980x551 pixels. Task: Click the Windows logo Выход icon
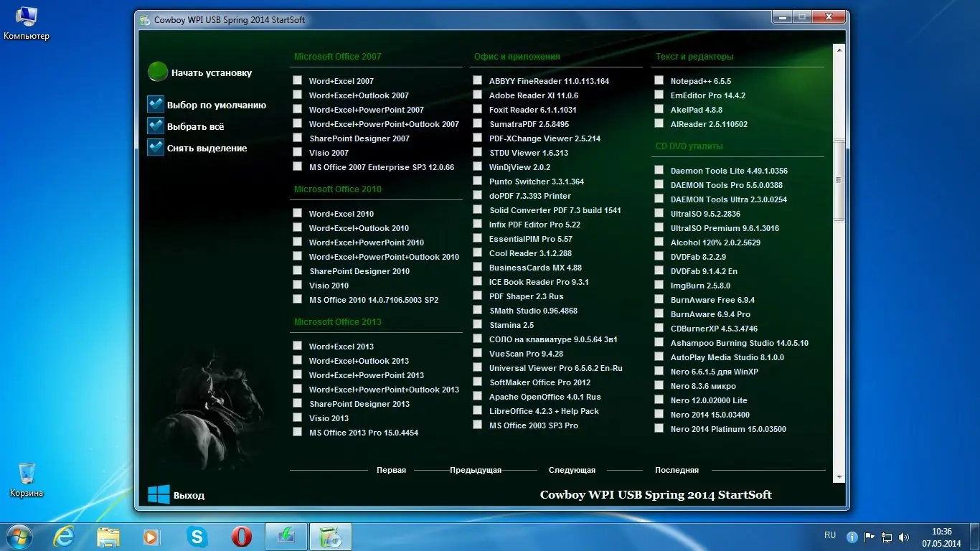click(x=159, y=494)
